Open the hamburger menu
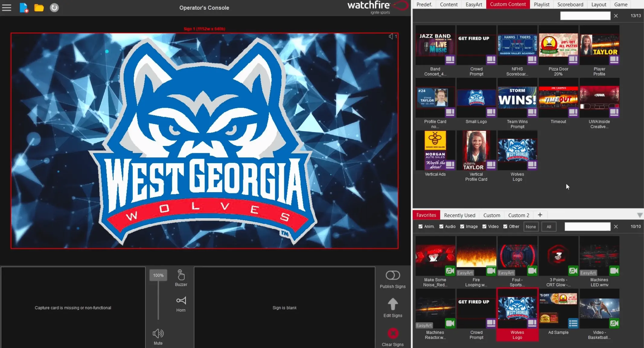 tap(7, 8)
